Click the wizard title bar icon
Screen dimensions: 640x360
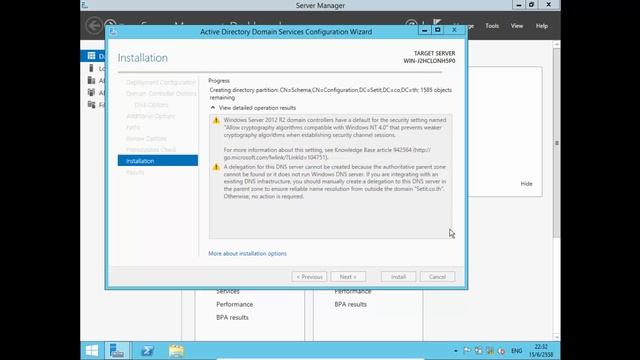[113, 32]
